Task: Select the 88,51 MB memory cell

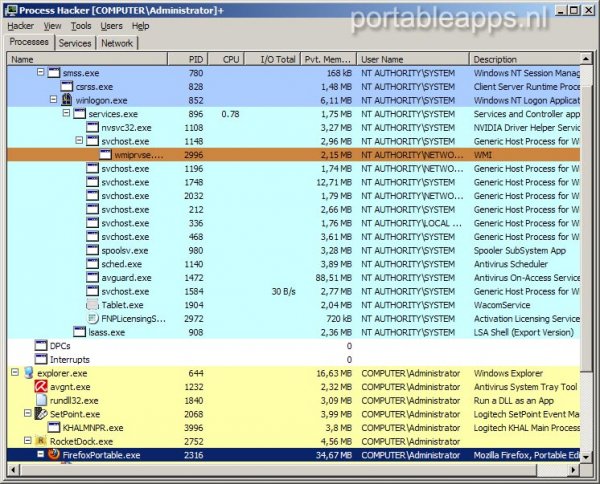Action: click(334, 278)
